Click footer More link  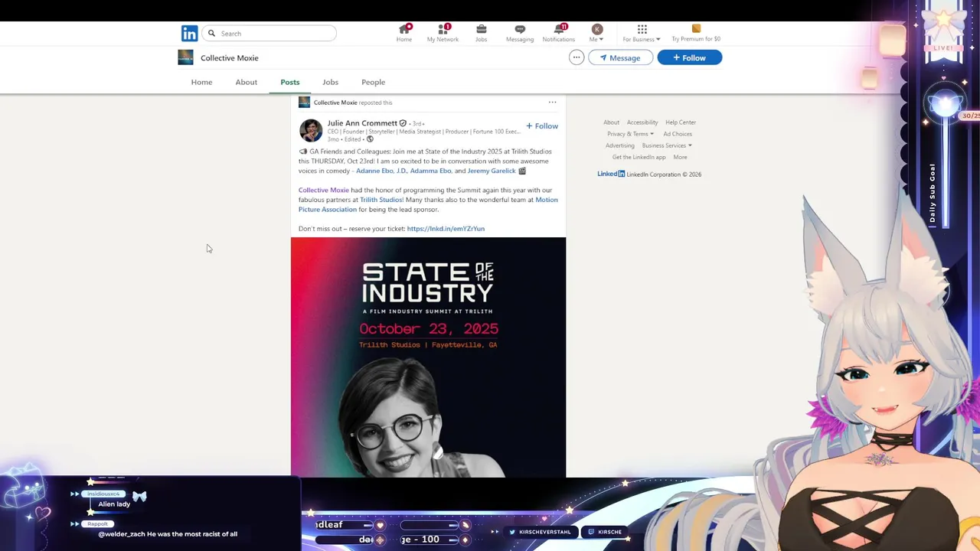point(680,157)
